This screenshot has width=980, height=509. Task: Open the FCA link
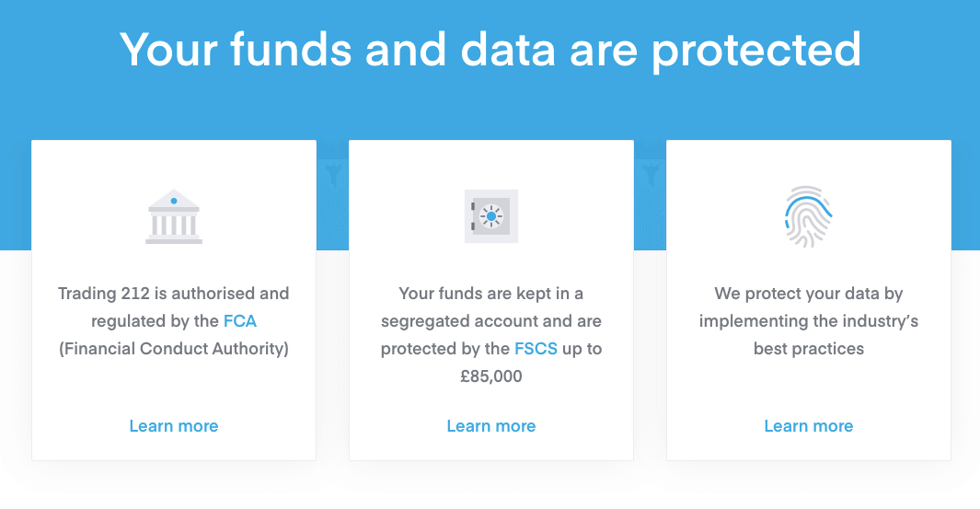240,321
